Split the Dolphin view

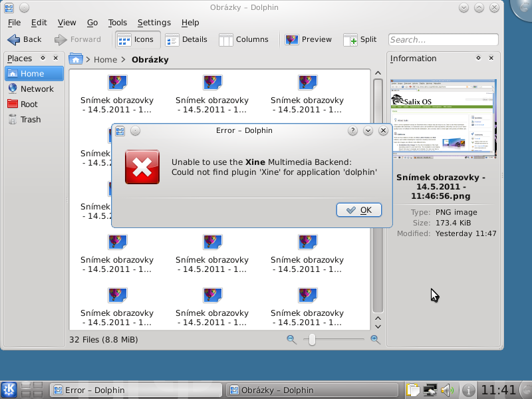360,40
